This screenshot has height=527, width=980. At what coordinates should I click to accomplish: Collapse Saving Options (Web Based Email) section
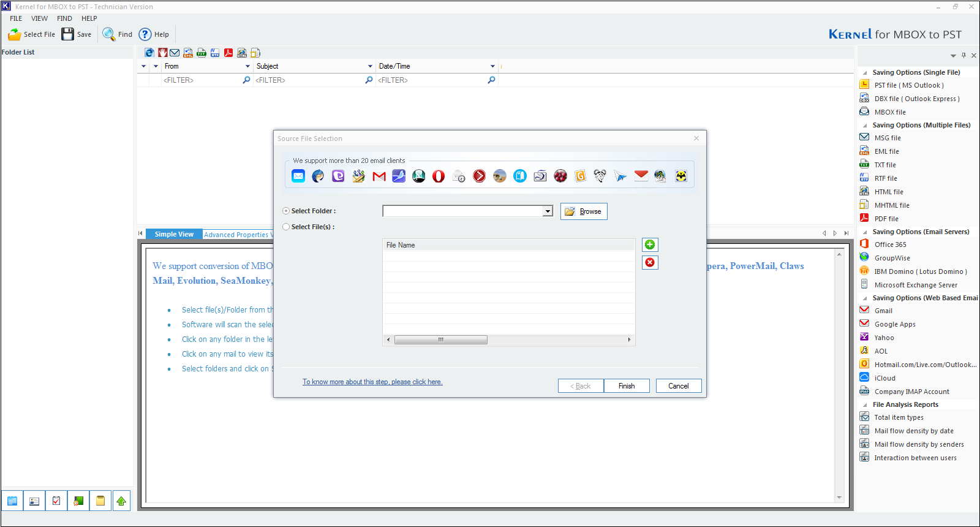click(x=865, y=298)
